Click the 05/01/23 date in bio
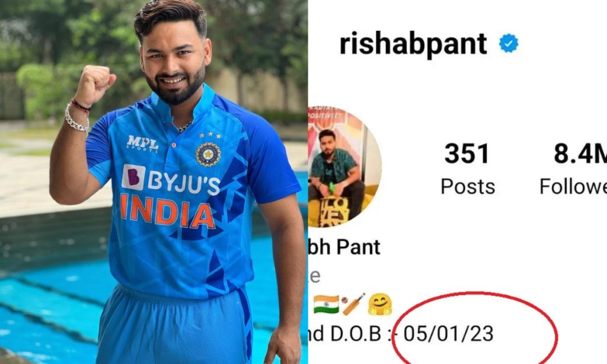 448,334
